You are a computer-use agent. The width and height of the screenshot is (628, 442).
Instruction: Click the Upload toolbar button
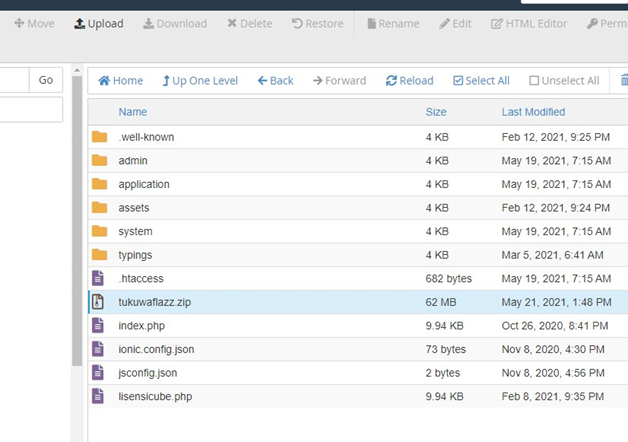click(x=99, y=23)
